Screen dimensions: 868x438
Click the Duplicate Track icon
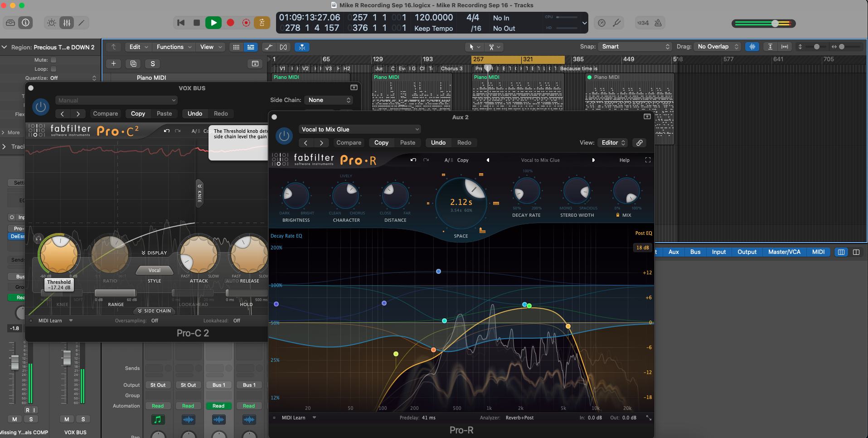click(x=133, y=63)
